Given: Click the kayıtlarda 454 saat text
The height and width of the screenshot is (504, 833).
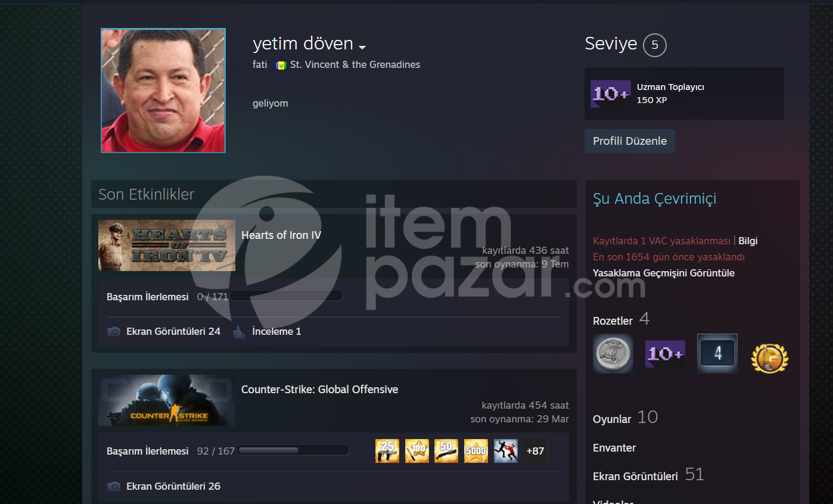Looking at the screenshot, I should click(x=526, y=406).
